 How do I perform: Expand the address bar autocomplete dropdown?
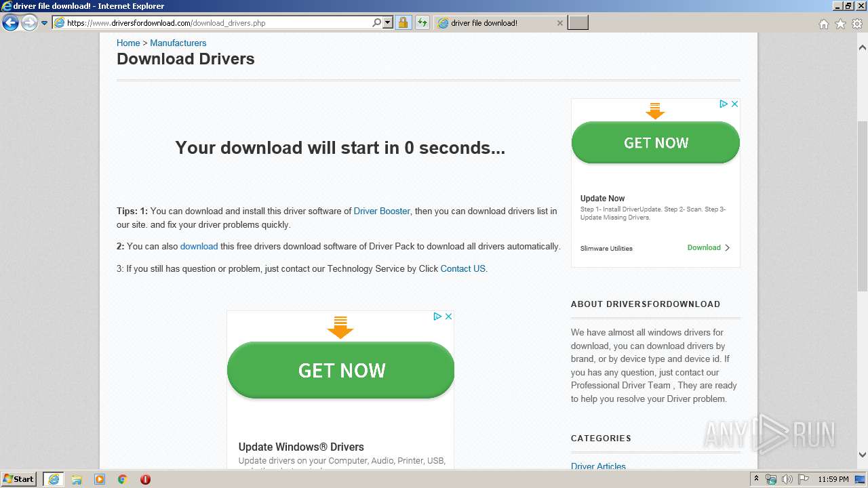click(388, 23)
